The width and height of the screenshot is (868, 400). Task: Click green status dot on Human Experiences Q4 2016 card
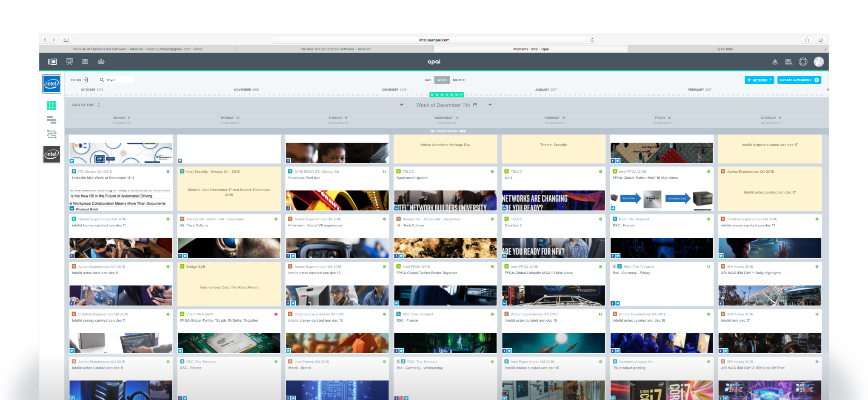tap(168, 219)
